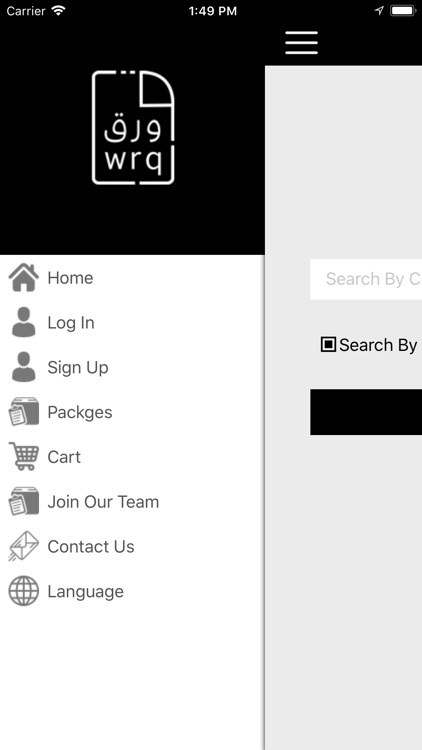Click the Search By C input field
422x750 pixels.
366,279
